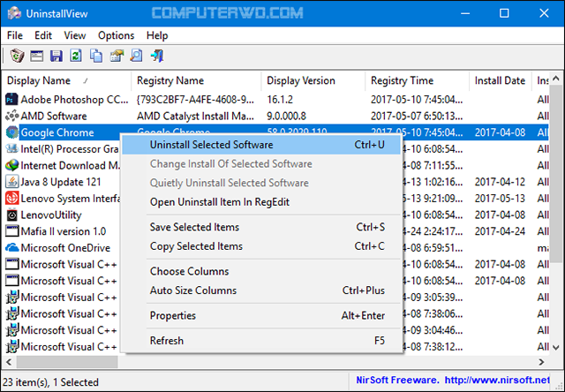Click the Adobe Photoshop row icon
Viewport: 565px width, 392px height.
[11, 99]
